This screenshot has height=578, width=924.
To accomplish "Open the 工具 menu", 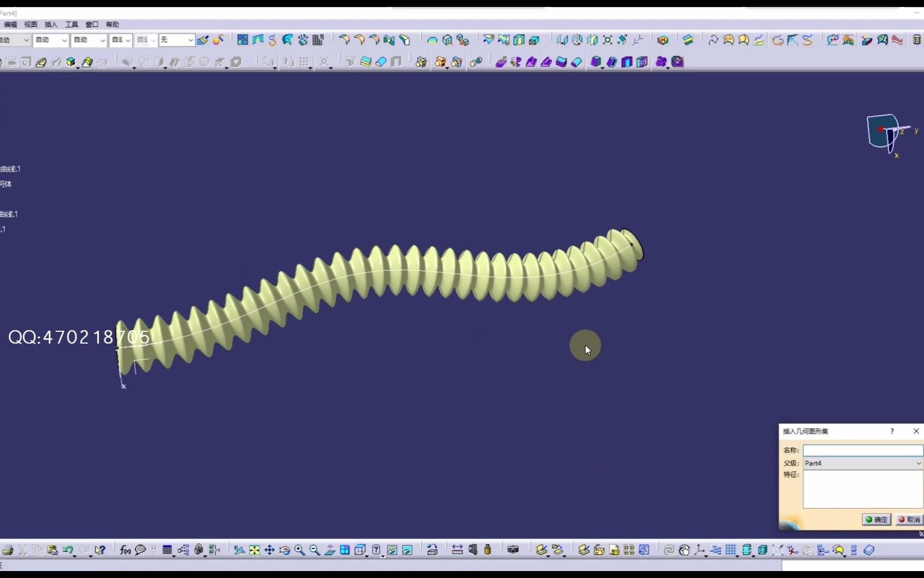I will [72, 25].
